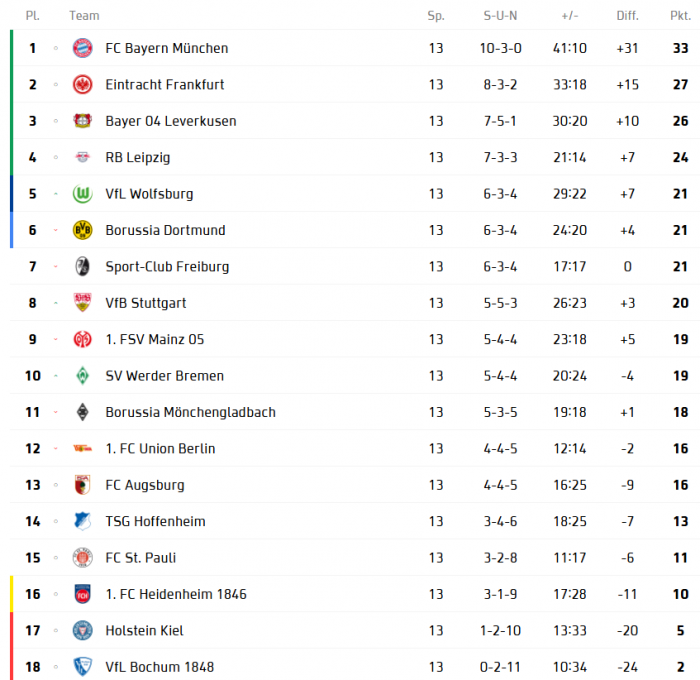
Task: Select the 1. FSV Mainz 05 name
Action: [x=154, y=340]
